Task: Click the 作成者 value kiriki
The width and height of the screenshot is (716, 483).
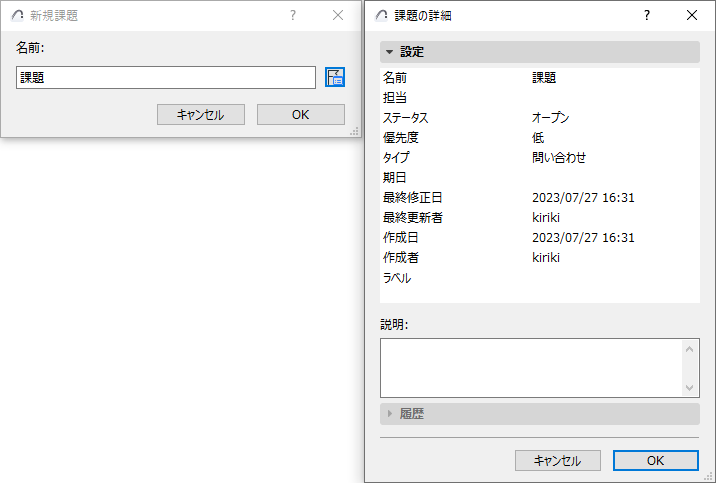Action: 546,257
